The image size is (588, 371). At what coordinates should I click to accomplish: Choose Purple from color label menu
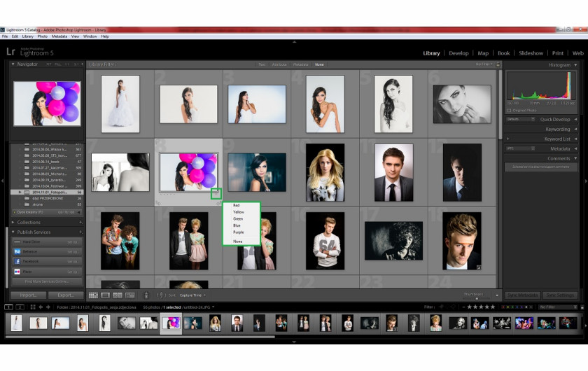241,232
